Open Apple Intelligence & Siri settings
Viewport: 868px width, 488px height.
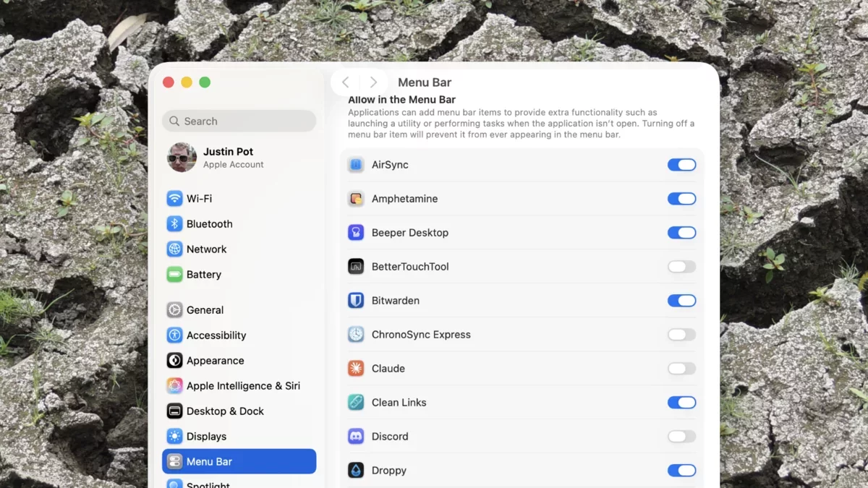[174, 385]
